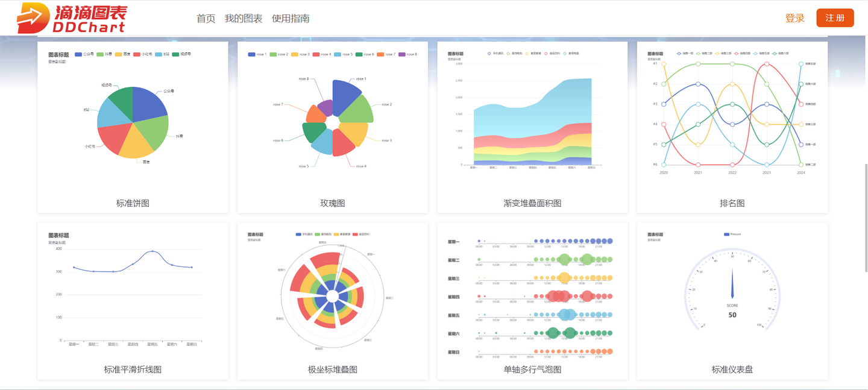Open the 单轴多行气泡图 chart template

532,370
